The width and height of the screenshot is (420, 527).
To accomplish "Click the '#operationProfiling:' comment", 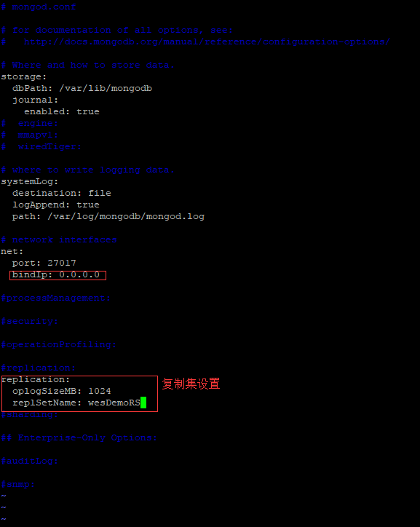I will pos(58,344).
